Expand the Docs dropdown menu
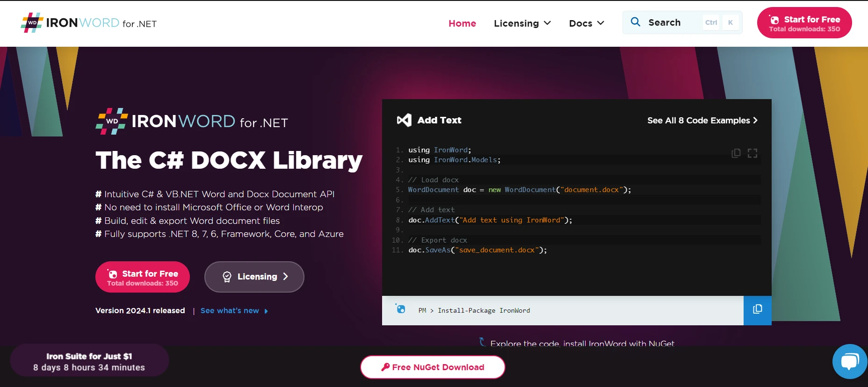 pyautogui.click(x=586, y=23)
